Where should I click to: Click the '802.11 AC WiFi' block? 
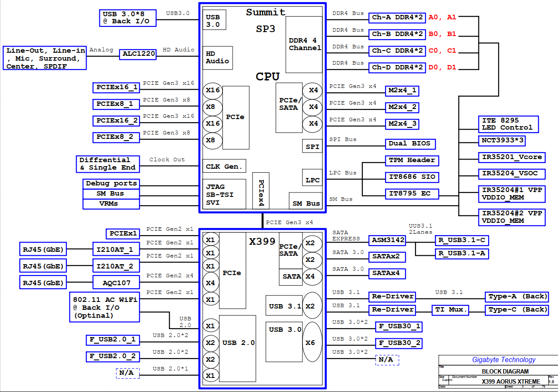(105, 307)
